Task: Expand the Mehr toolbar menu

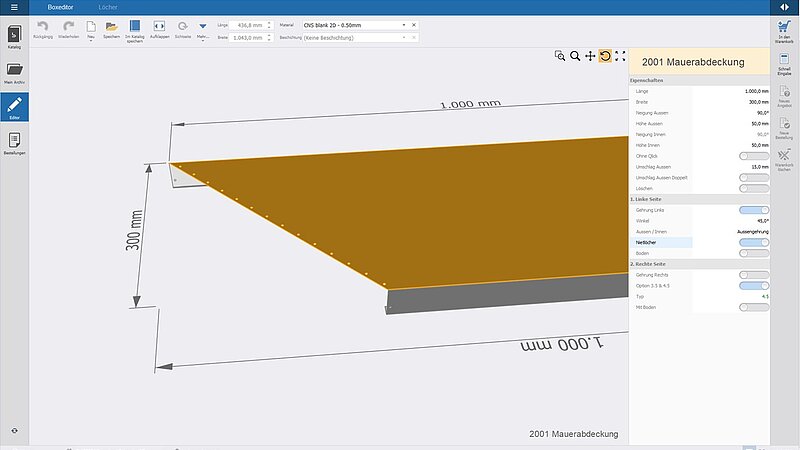Action: pyautogui.click(x=203, y=26)
